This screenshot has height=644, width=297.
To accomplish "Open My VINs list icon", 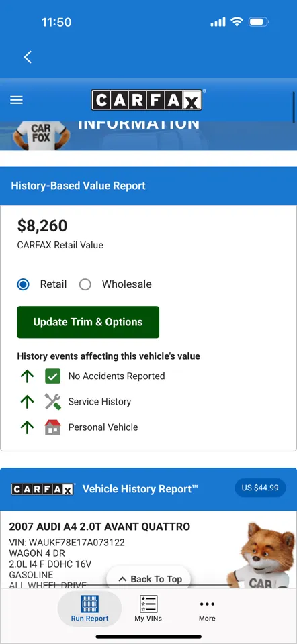I will [148, 604].
